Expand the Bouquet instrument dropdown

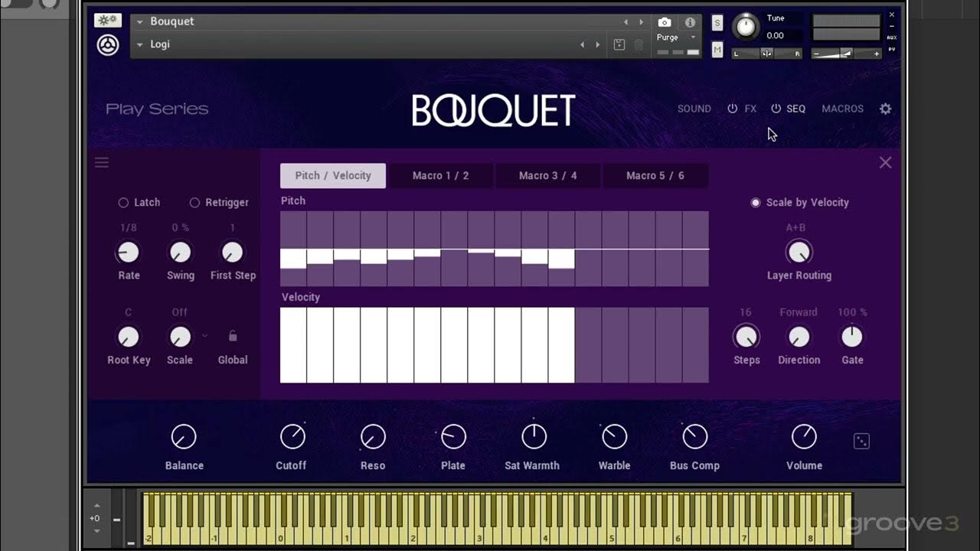[x=140, y=22]
